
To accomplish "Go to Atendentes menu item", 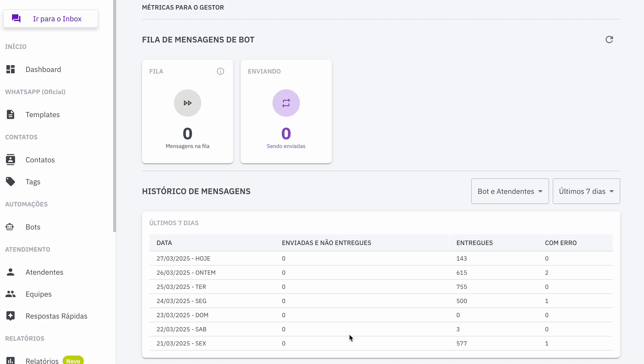I will click(x=44, y=272).
